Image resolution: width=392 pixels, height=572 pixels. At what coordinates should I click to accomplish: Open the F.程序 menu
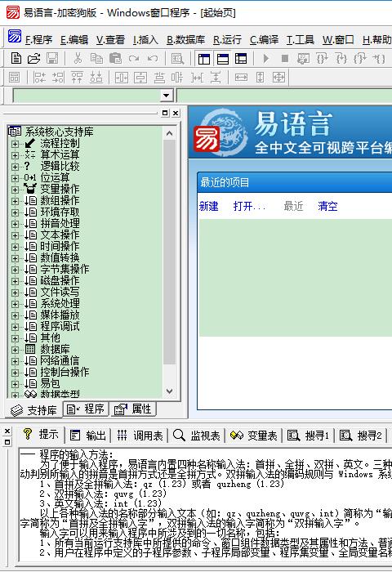(38, 39)
